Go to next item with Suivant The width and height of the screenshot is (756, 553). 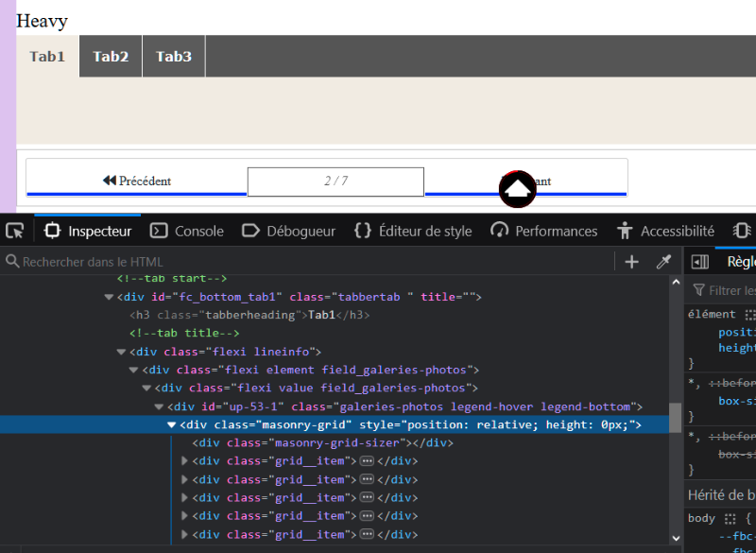pyautogui.click(x=525, y=181)
